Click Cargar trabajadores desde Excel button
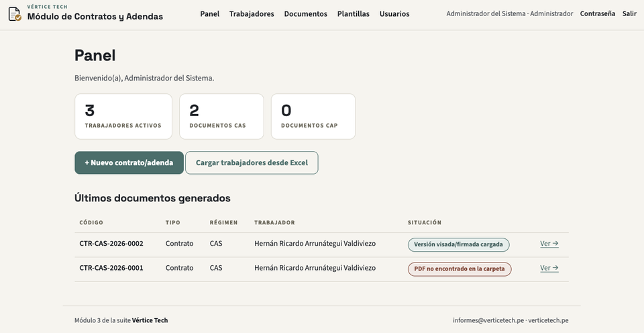Image resolution: width=644 pixels, height=333 pixels. tap(252, 162)
